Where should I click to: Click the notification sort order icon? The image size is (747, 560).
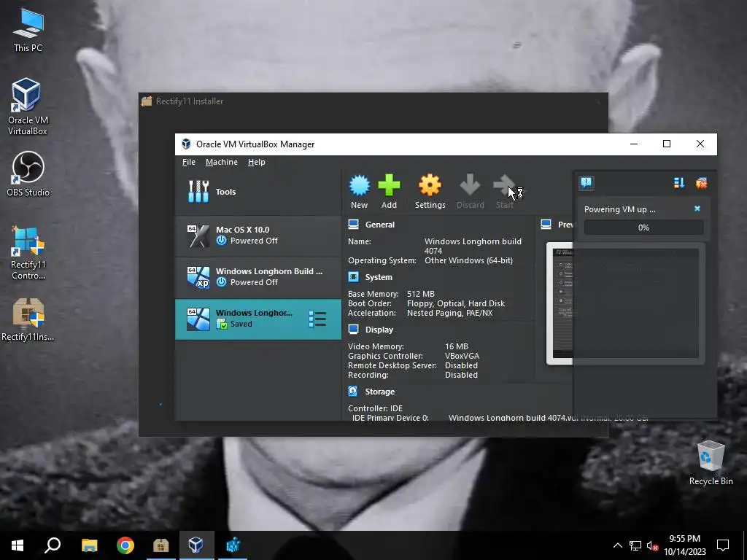click(x=679, y=183)
